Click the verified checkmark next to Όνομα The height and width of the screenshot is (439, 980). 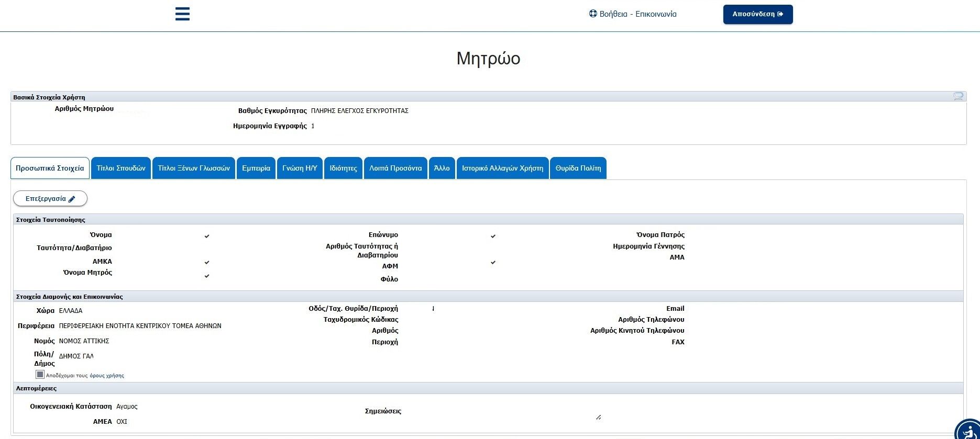click(x=207, y=236)
